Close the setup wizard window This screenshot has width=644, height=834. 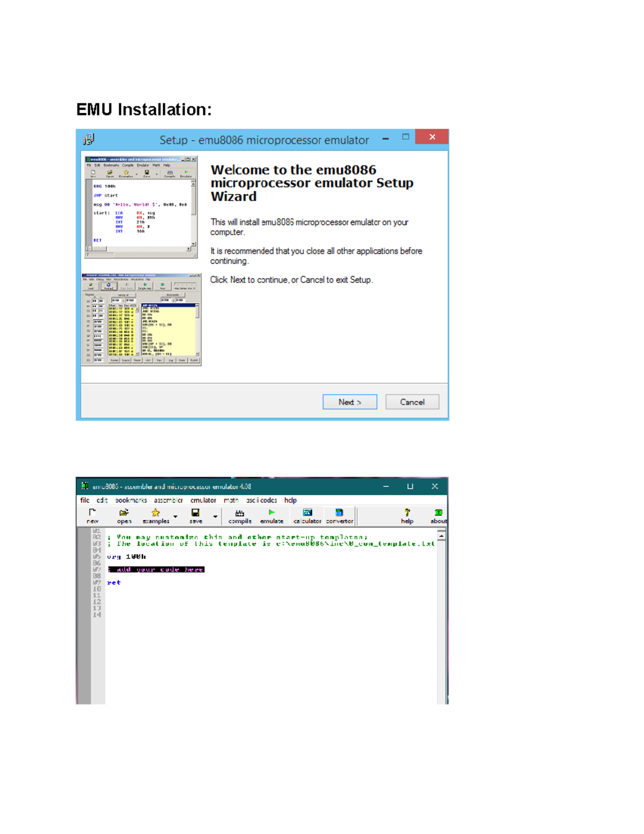coord(431,137)
